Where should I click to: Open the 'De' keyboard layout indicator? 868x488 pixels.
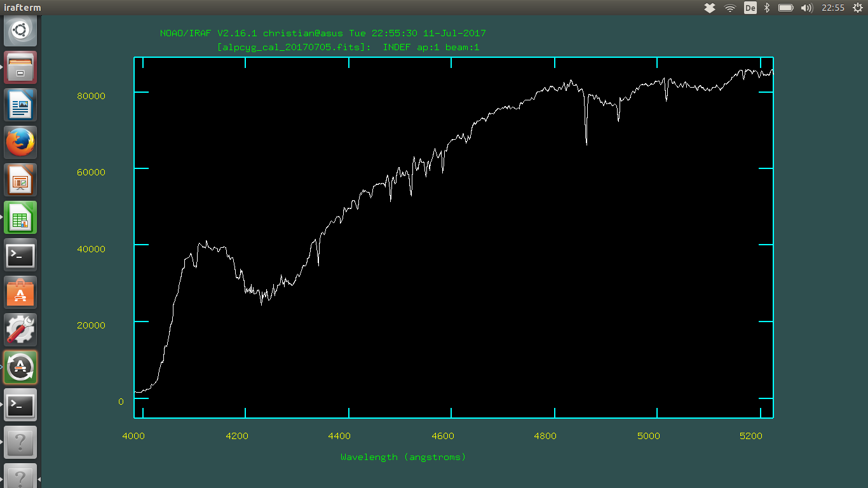[750, 8]
